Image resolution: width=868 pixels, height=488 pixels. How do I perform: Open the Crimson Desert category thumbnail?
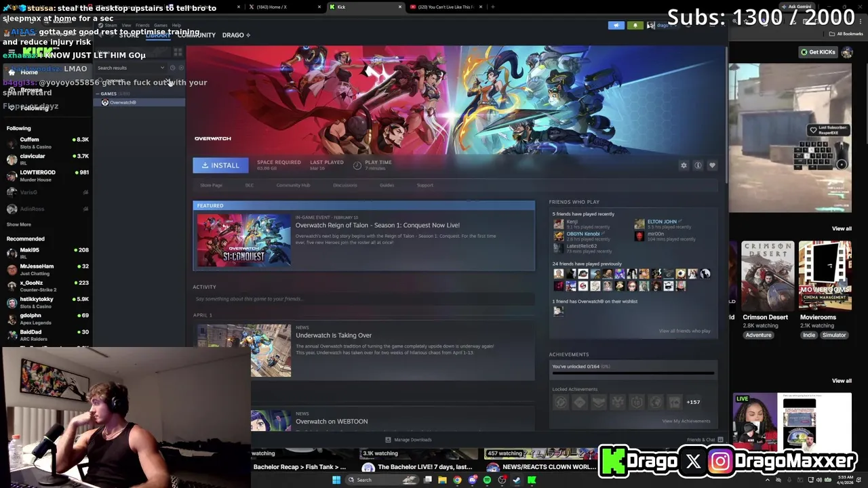click(x=767, y=275)
